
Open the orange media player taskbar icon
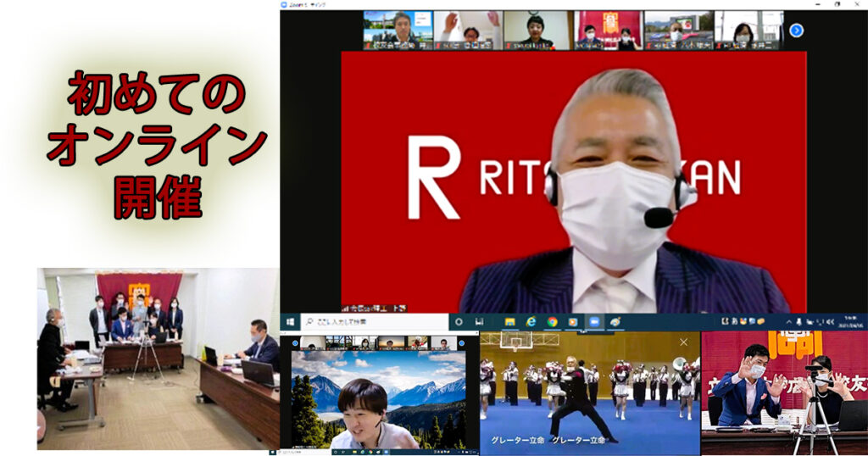572,322
